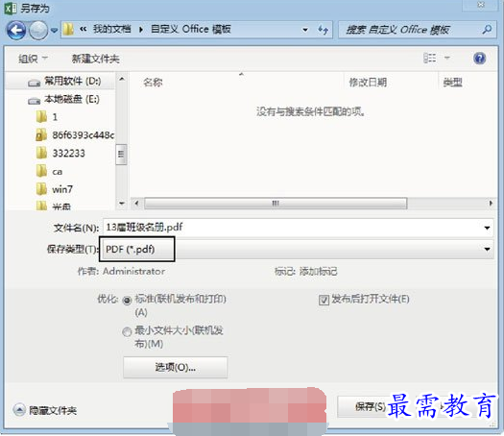The width and height of the screenshot is (504, 436).
Task: Click horizontal scrollbar right arrow
Action: coord(491,204)
